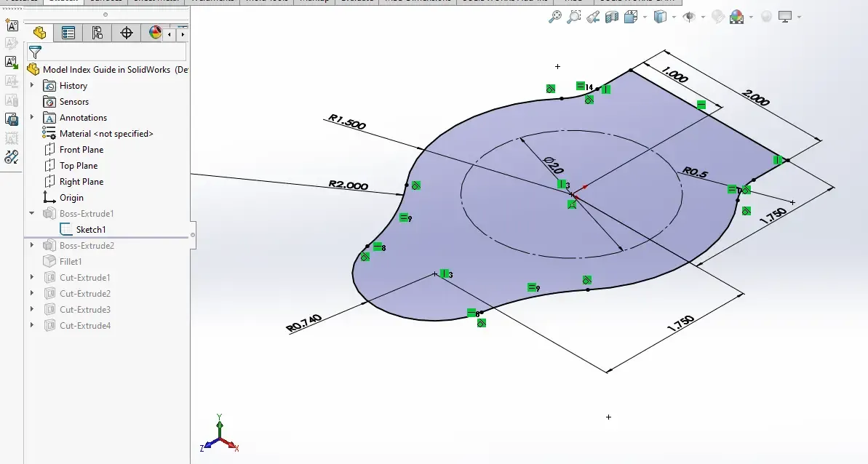
Task: Click the panel collapse handle beside the tree
Action: coord(193,235)
